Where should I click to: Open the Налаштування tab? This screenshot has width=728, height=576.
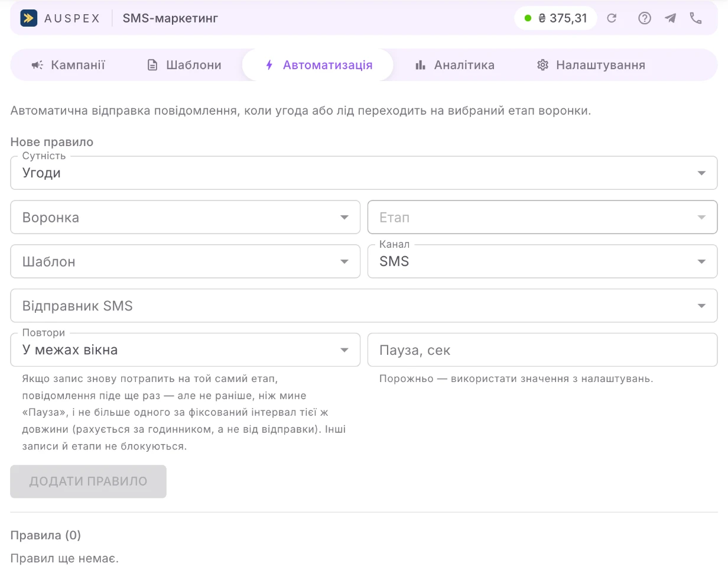(x=591, y=65)
